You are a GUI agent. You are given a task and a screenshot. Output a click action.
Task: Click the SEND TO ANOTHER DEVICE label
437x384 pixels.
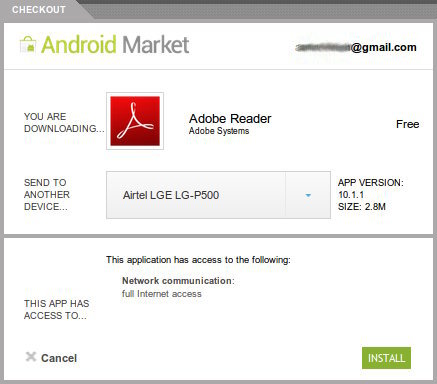[x=47, y=195]
